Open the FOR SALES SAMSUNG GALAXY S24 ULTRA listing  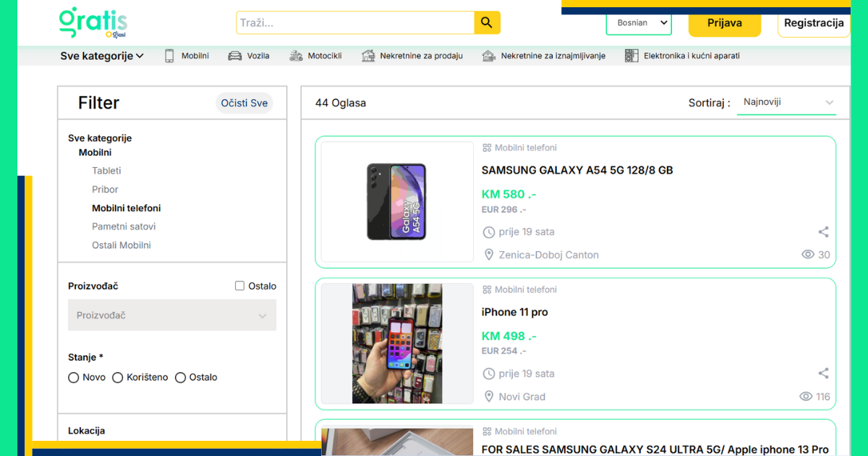(655, 449)
